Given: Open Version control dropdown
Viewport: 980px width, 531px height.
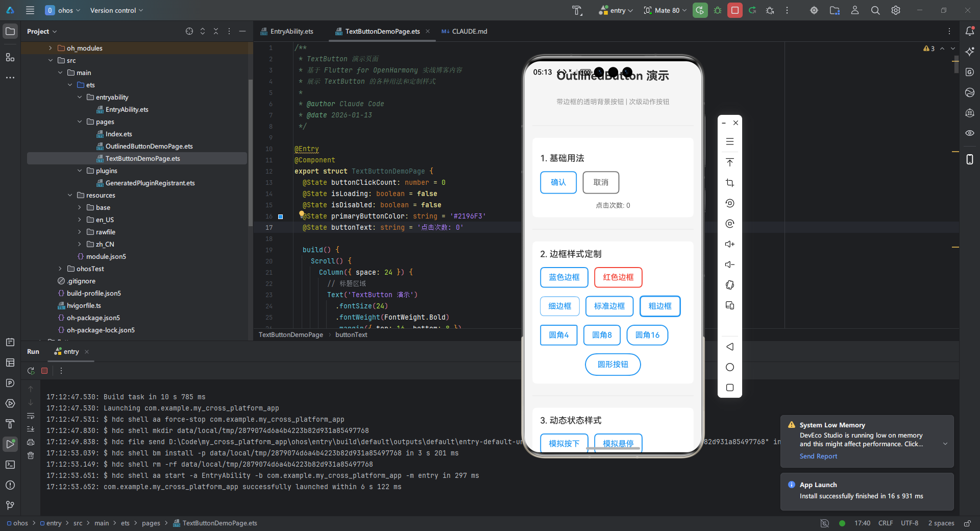Looking at the screenshot, I should click(x=116, y=10).
